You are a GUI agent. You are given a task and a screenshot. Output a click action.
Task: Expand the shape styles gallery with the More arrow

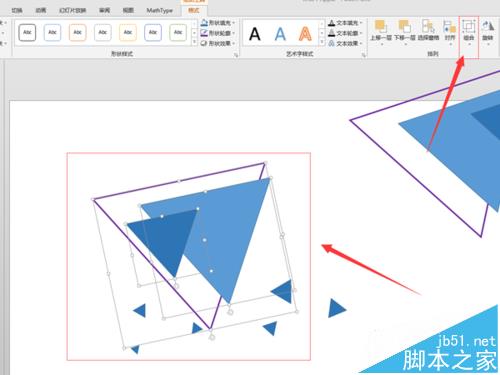195,43
